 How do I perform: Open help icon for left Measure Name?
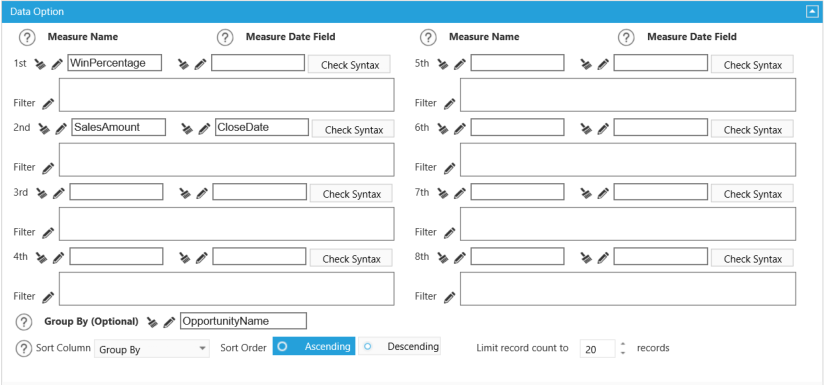(27, 37)
